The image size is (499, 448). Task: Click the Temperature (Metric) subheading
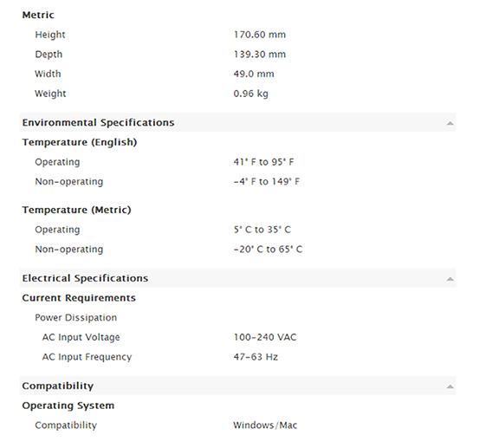coord(77,210)
